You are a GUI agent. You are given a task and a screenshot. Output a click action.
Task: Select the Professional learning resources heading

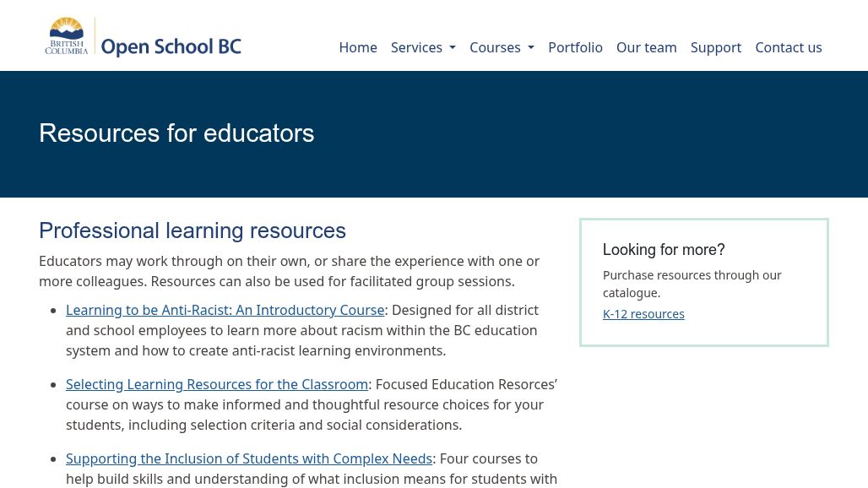click(x=193, y=230)
